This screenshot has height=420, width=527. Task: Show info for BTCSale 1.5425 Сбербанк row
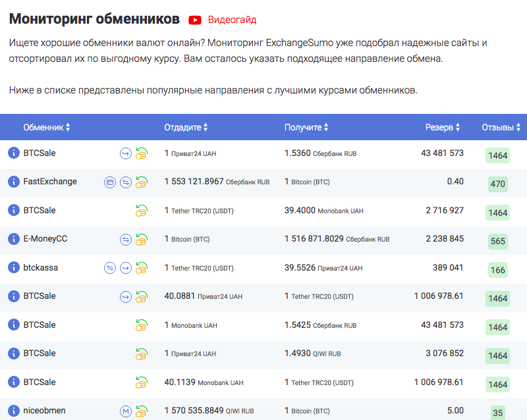pos(14,325)
